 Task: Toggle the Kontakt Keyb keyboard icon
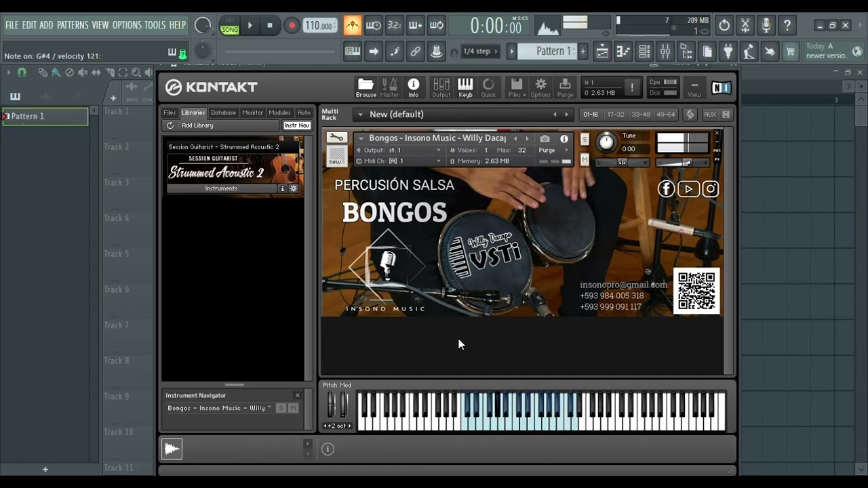[x=465, y=87]
